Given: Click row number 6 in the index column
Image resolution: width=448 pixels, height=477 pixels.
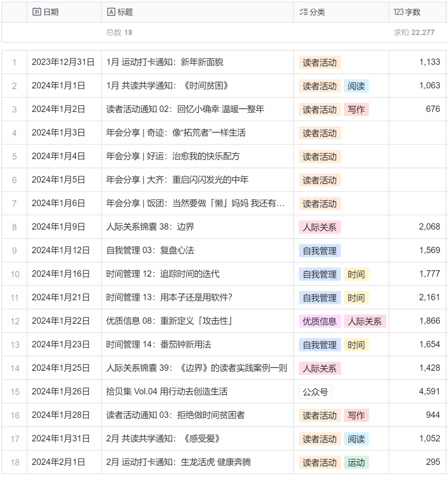Looking at the screenshot, I should pos(14,180).
